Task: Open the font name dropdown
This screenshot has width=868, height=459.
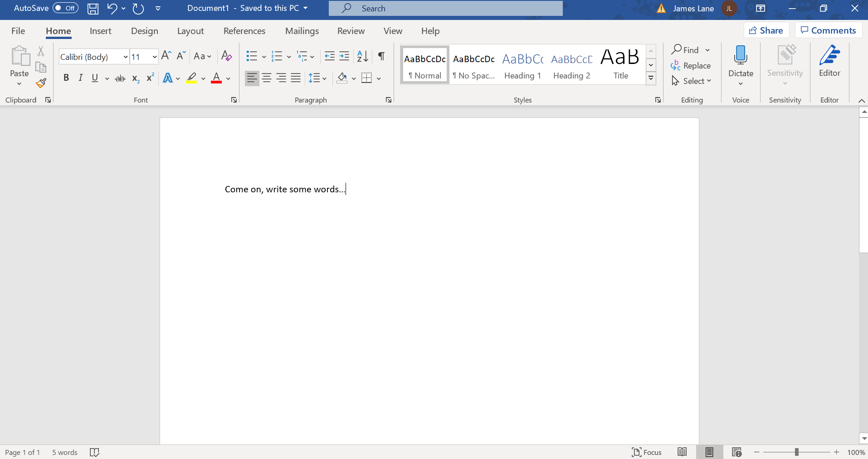Action: pyautogui.click(x=126, y=57)
